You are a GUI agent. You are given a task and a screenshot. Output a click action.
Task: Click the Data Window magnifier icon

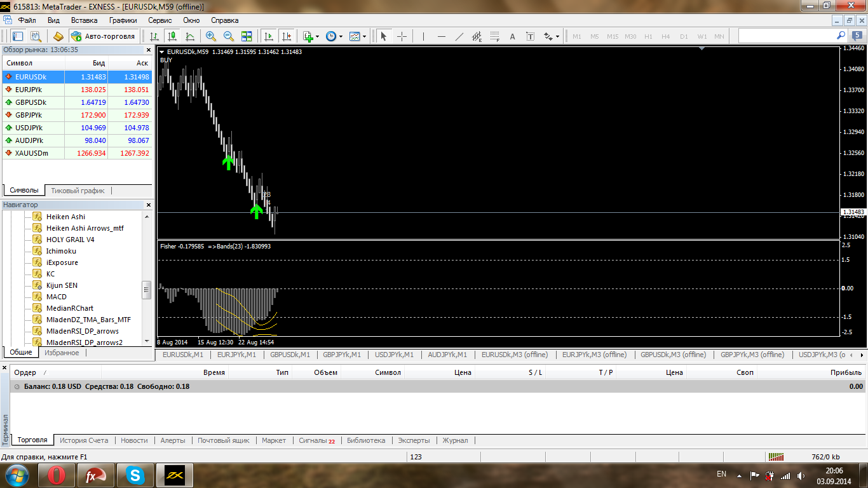tap(36, 36)
